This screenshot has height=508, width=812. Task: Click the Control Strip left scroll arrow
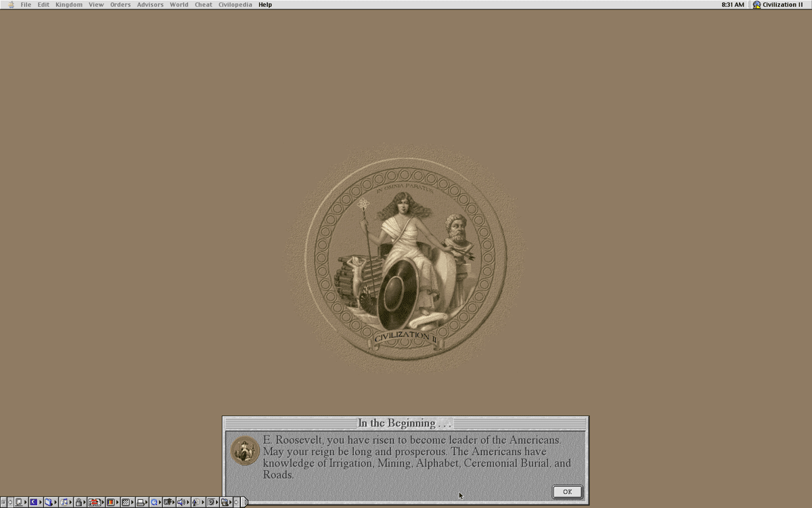[10, 502]
